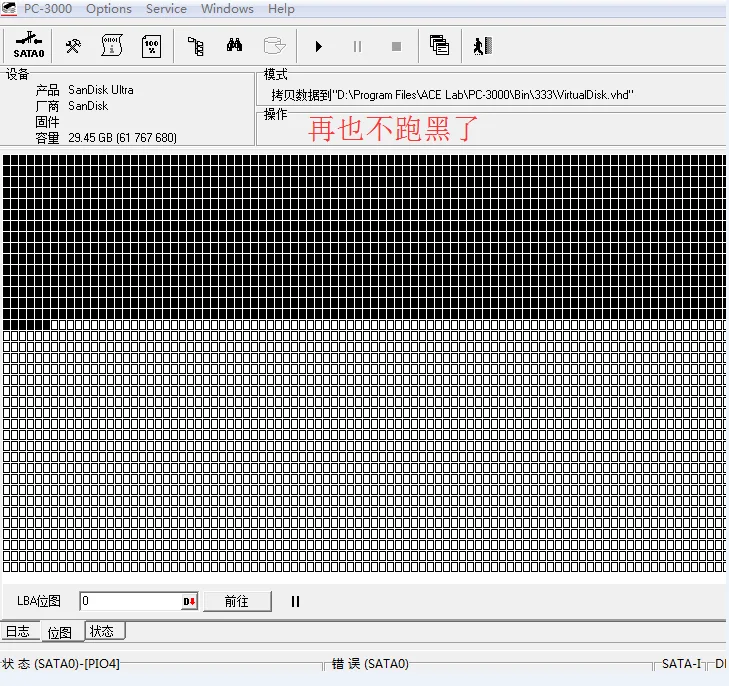Image resolution: width=729 pixels, height=686 pixels.
Task: Switch to the 日志 log tab
Action: coord(18,631)
